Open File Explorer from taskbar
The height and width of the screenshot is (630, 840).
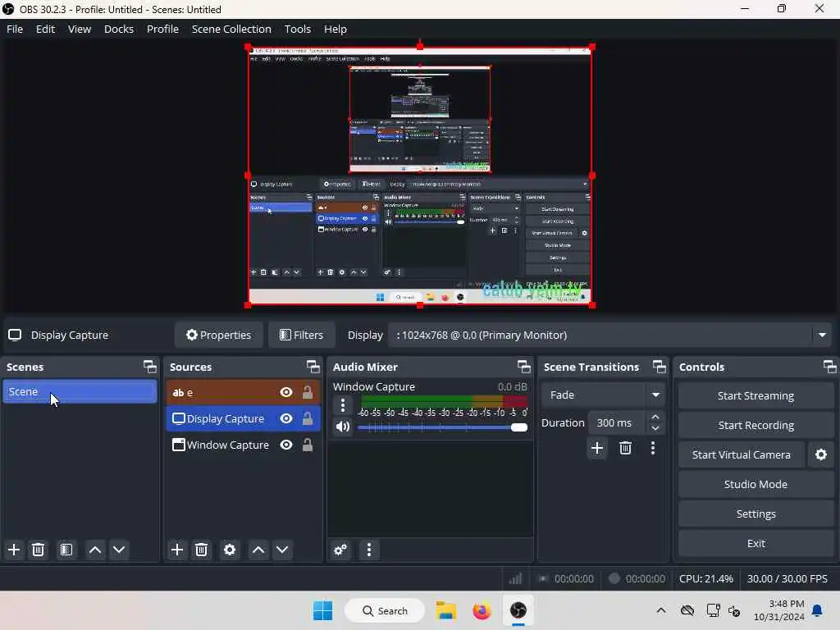(445, 610)
